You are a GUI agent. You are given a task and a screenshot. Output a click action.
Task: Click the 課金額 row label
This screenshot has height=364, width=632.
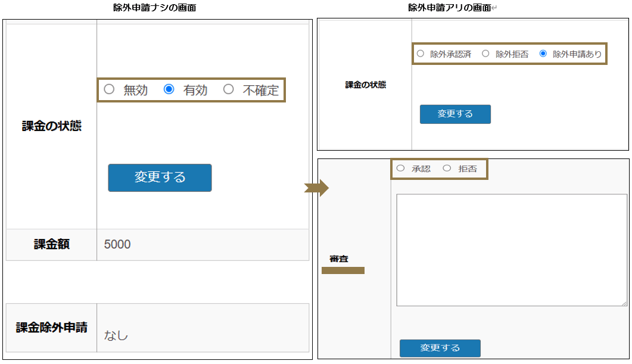(52, 244)
